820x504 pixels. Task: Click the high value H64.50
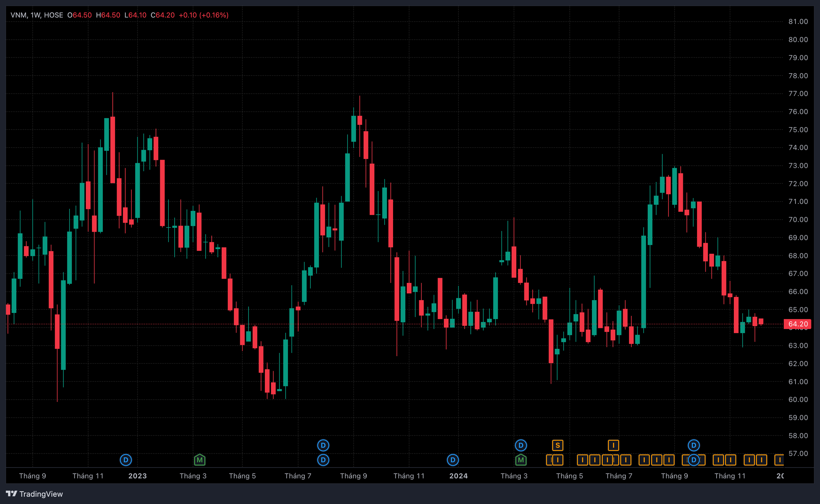pyautogui.click(x=108, y=15)
